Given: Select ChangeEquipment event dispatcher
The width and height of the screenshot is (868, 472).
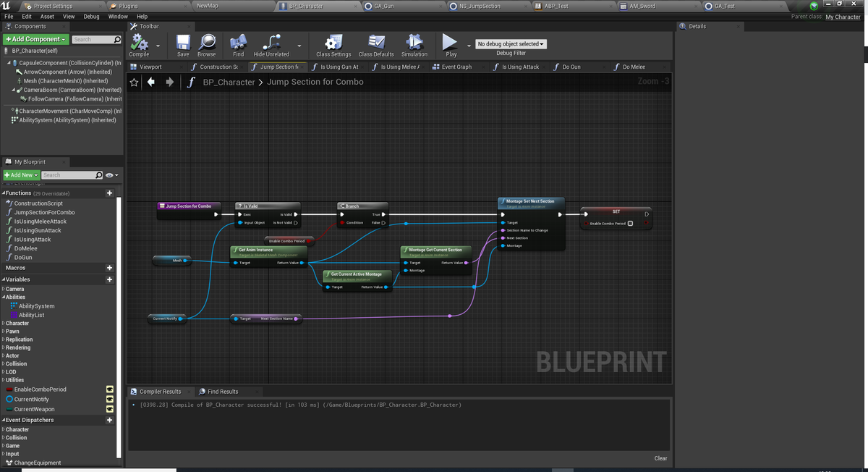Looking at the screenshot, I should [x=38, y=463].
